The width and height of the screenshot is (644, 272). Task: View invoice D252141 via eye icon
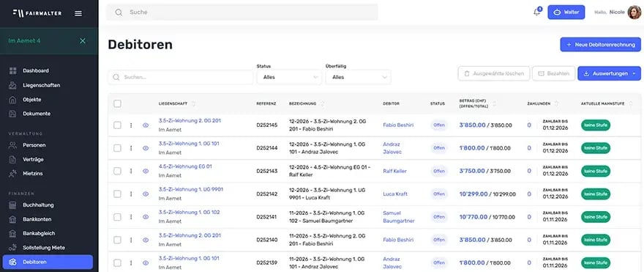click(146, 217)
